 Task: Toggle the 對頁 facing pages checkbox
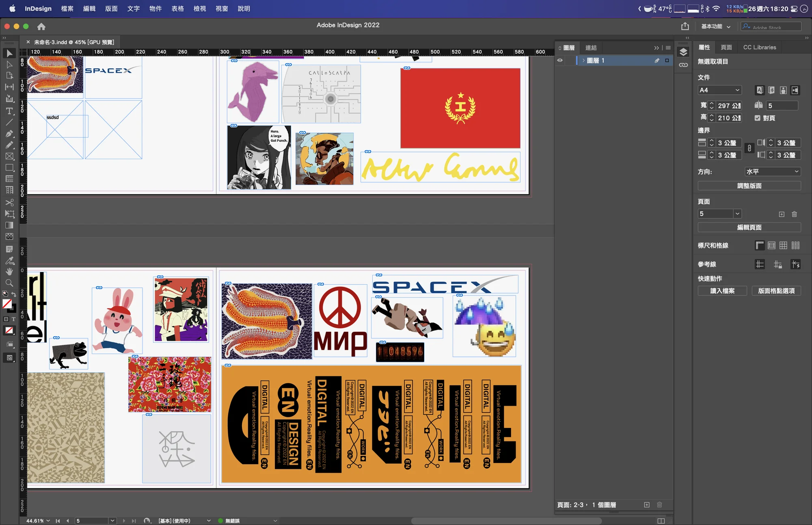point(757,118)
